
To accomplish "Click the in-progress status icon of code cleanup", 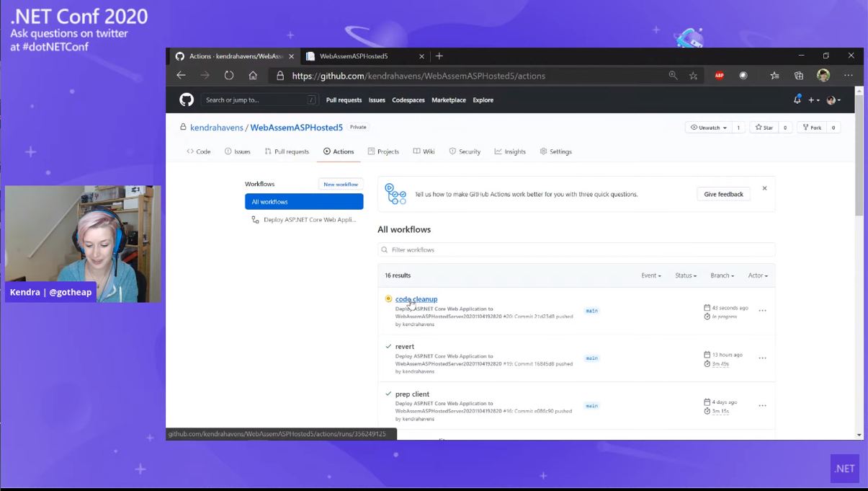I will (388, 298).
